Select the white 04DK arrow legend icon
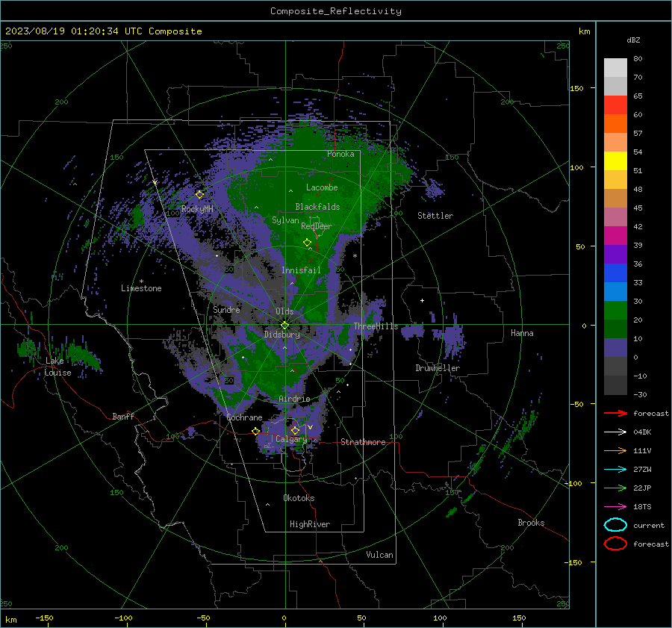This screenshot has width=672, height=628. click(x=615, y=432)
